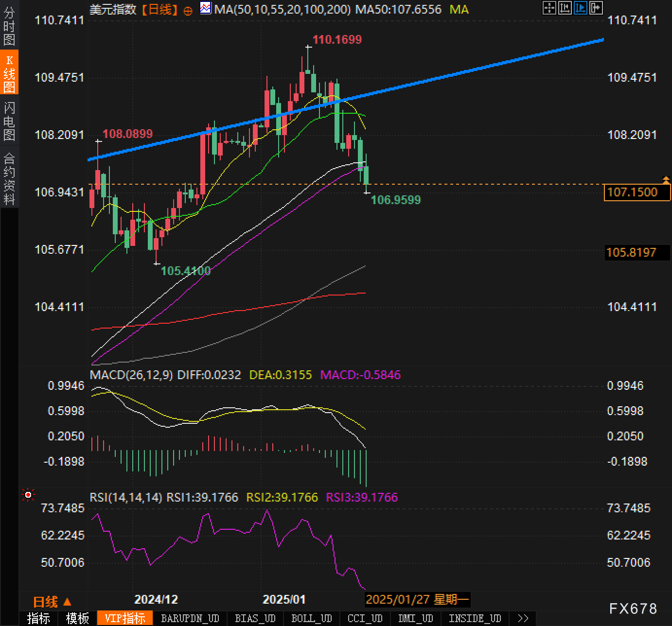This screenshot has height=626, width=672.
Task: Open 合约资料 from the left sidebar
Action: coord(9,179)
